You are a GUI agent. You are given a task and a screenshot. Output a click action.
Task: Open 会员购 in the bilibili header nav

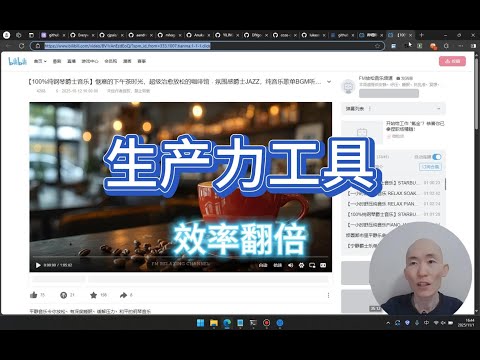111,61
